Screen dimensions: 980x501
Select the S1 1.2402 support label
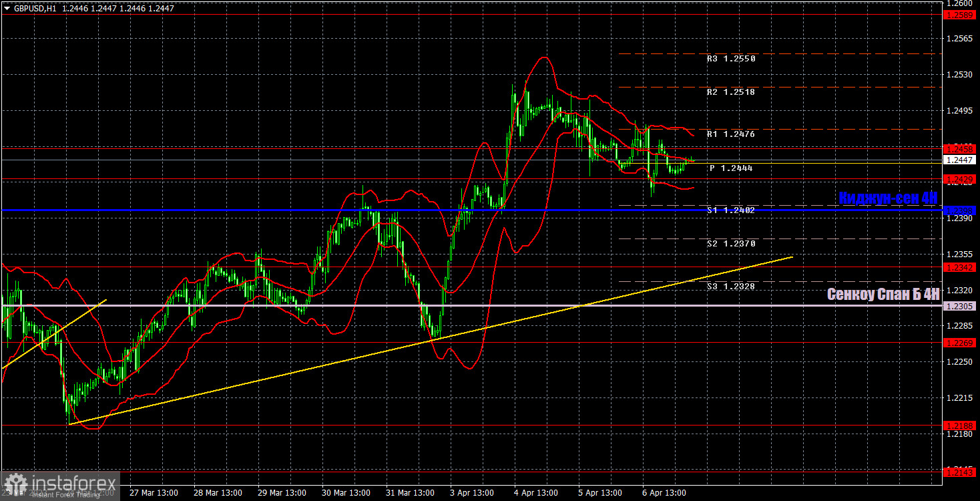pos(730,210)
